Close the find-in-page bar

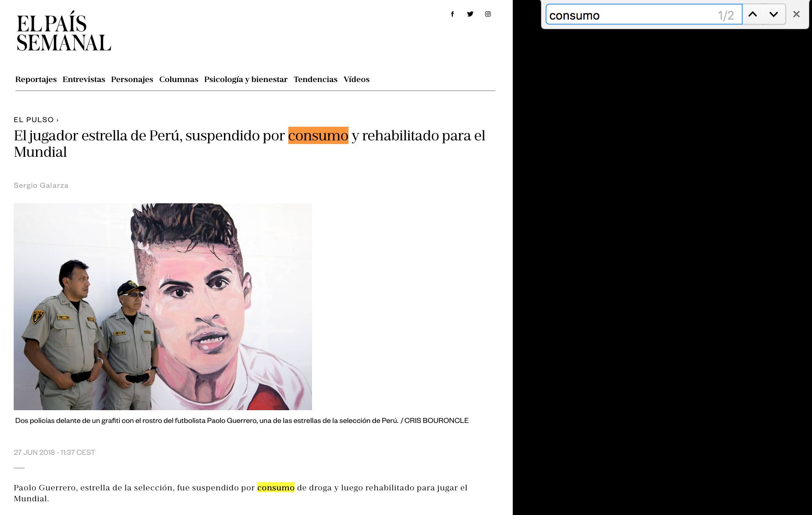click(x=796, y=14)
